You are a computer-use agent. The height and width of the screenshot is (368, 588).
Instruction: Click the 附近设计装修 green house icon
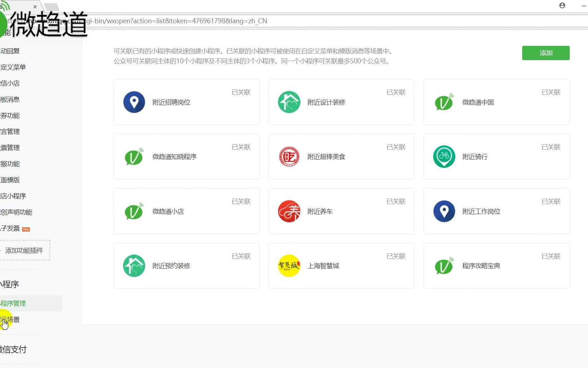(289, 102)
